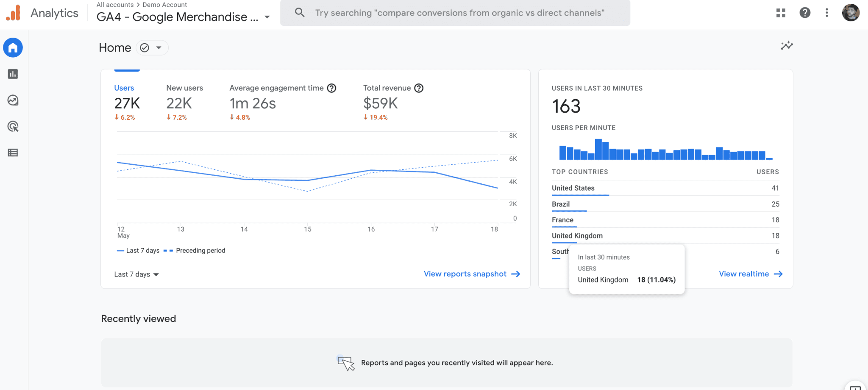Open View realtime link
Viewport: 868px width, 390px height.
(x=744, y=274)
